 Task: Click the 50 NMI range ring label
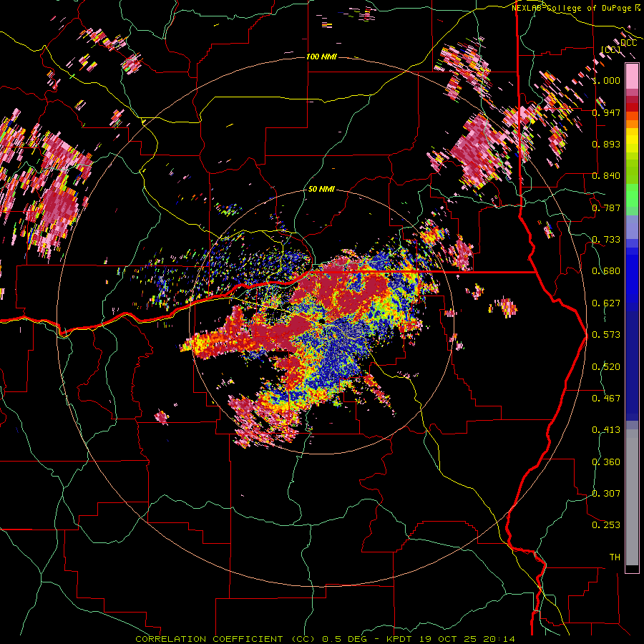click(x=321, y=189)
